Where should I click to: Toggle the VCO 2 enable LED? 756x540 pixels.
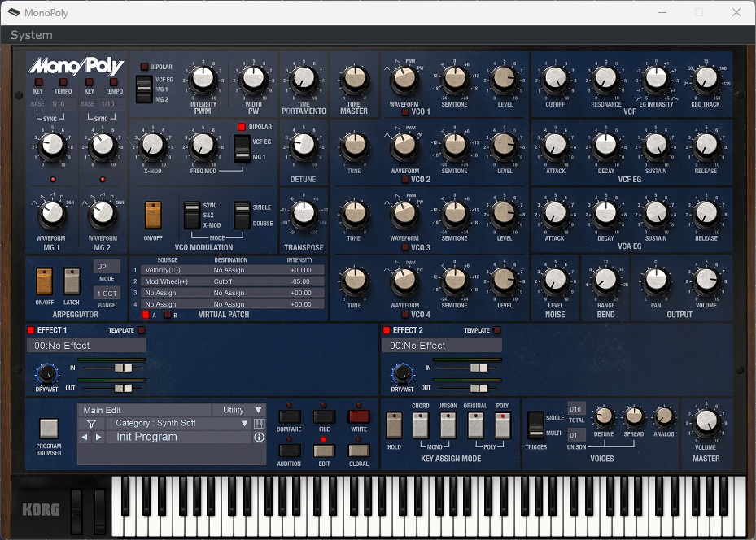click(x=405, y=180)
